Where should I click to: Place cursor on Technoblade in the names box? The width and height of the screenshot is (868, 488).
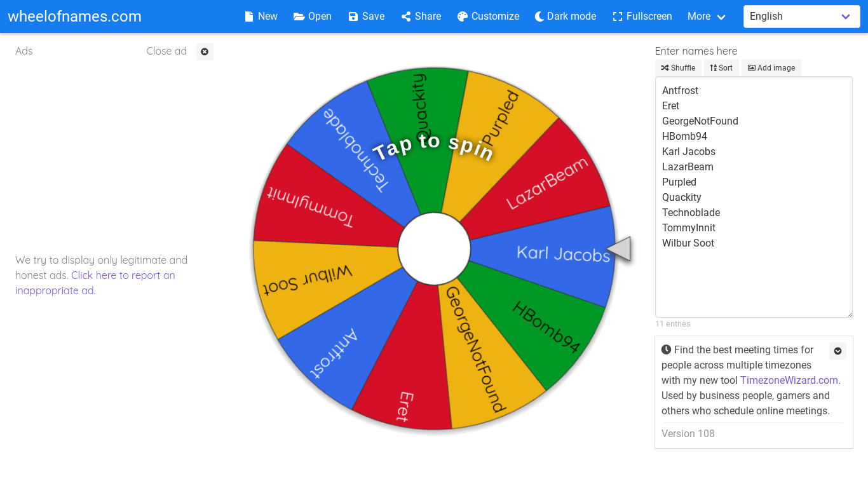point(691,213)
